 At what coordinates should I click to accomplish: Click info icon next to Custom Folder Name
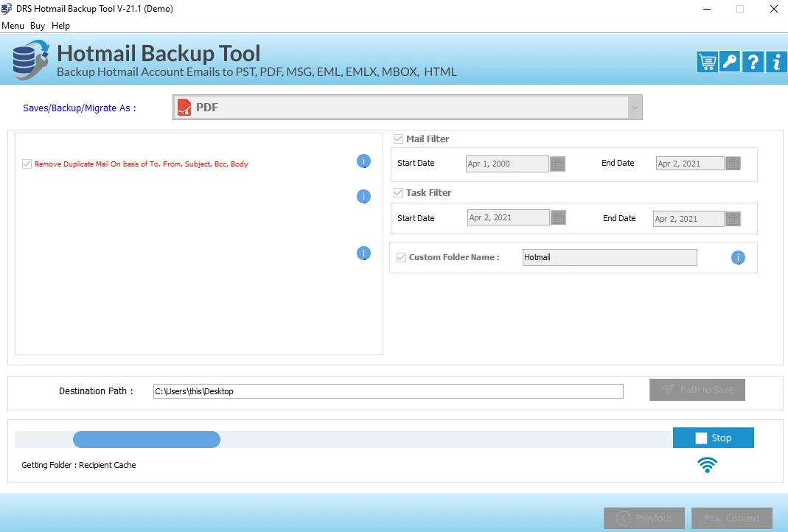[x=738, y=258]
